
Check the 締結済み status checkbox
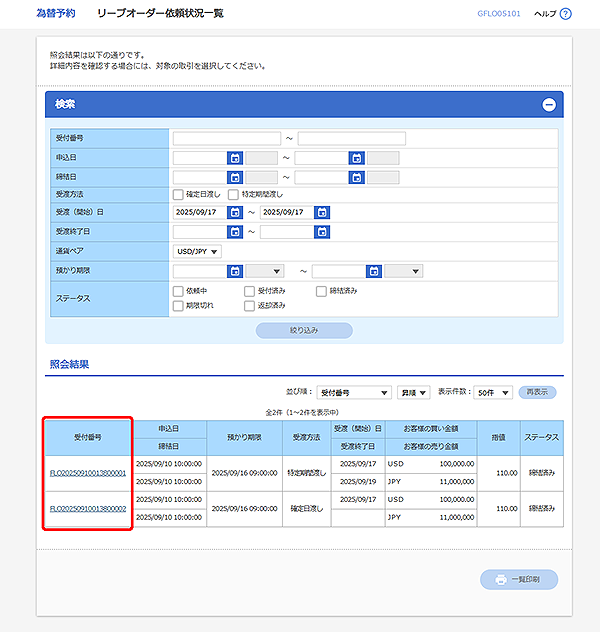(x=321, y=291)
